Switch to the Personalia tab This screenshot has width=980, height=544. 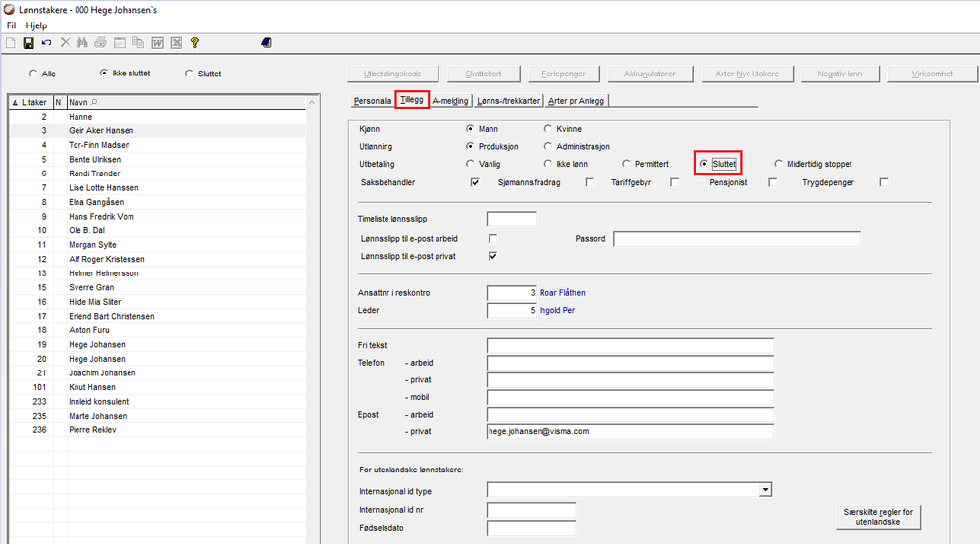pos(373,100)
